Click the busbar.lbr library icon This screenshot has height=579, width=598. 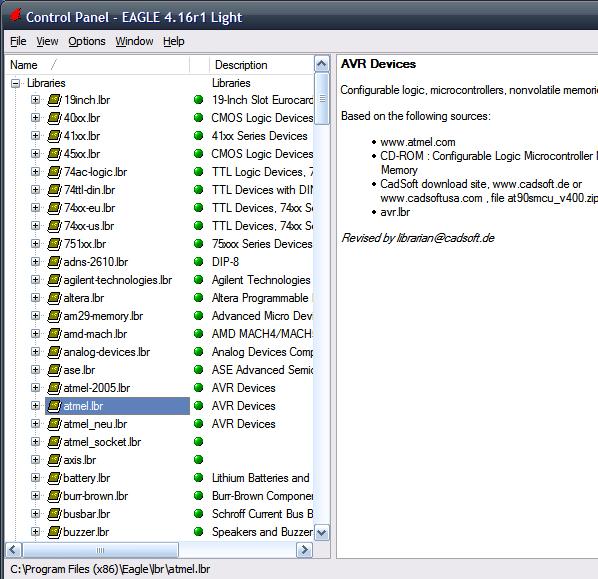click(54, 514)
